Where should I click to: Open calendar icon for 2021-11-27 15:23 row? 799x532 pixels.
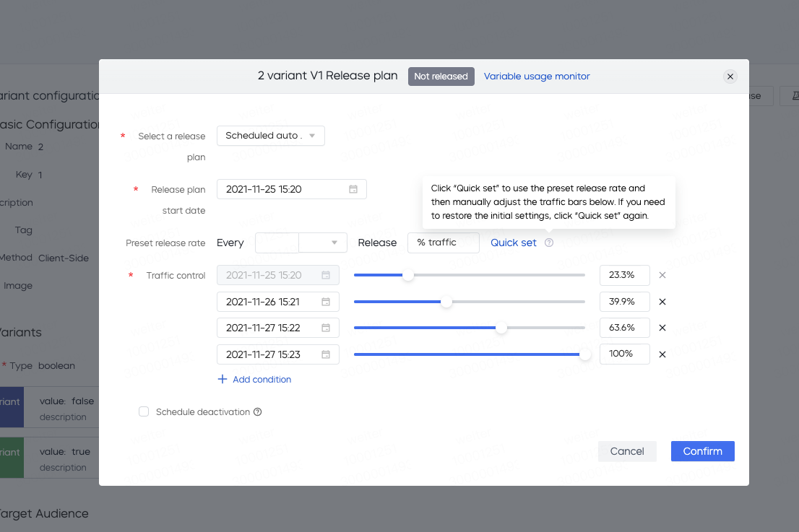[x=326, y=354]
